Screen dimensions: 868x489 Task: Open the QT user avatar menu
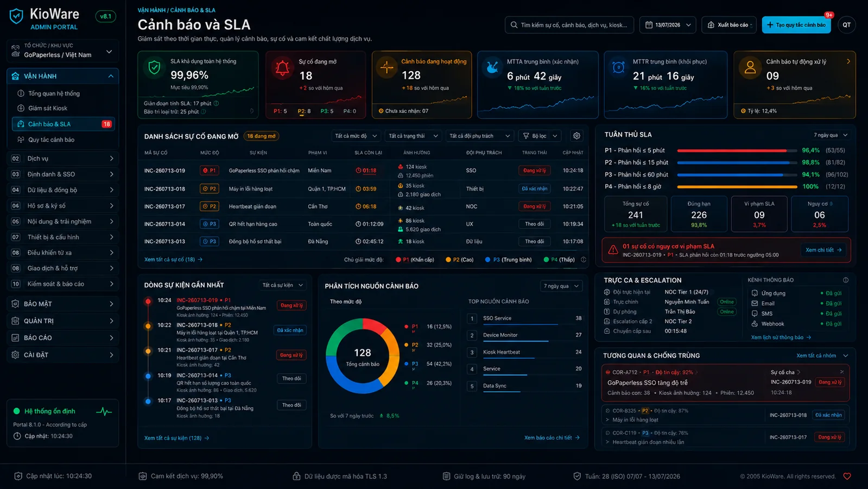846,25
